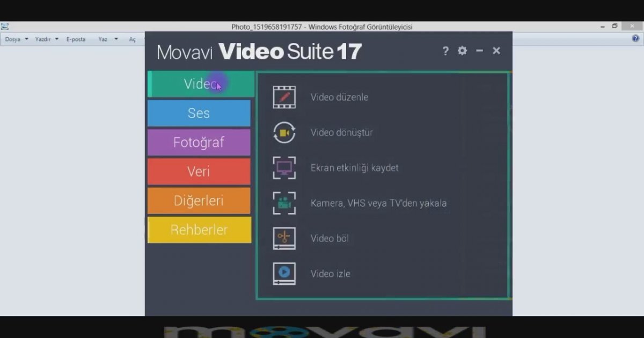Click "Kamera, VHS veya TV'den yakala" label
The width and height of the screenshot is (644, 338).
[379, 203]
